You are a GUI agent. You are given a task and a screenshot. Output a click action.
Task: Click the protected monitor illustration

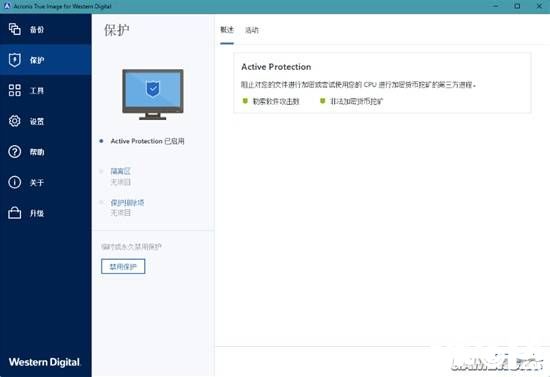tap(153, 94)
